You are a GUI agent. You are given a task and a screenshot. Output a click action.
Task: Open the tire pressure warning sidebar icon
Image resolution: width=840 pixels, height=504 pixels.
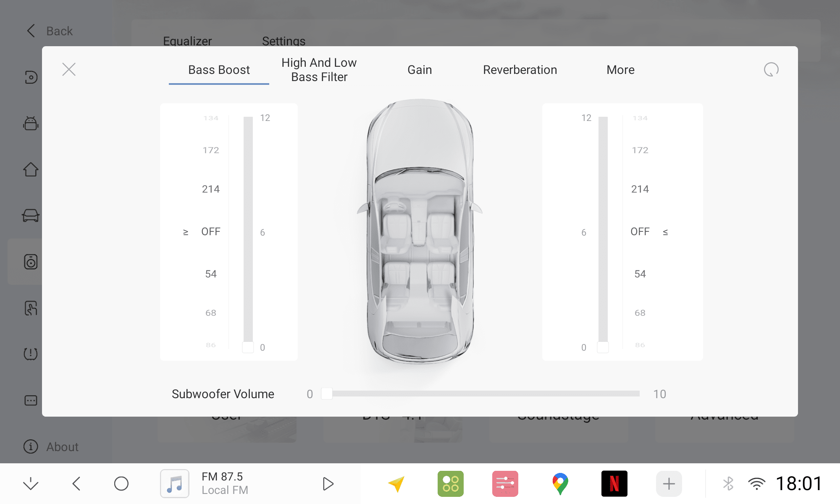[31, 354]
